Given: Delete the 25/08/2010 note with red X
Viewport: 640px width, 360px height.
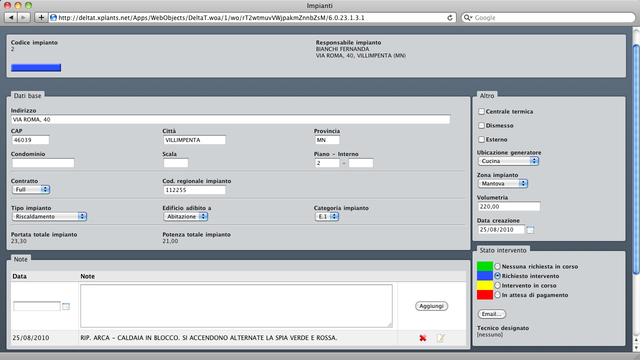Looking at the screenshot, I should pyautogui.click(x=423, y=338).
